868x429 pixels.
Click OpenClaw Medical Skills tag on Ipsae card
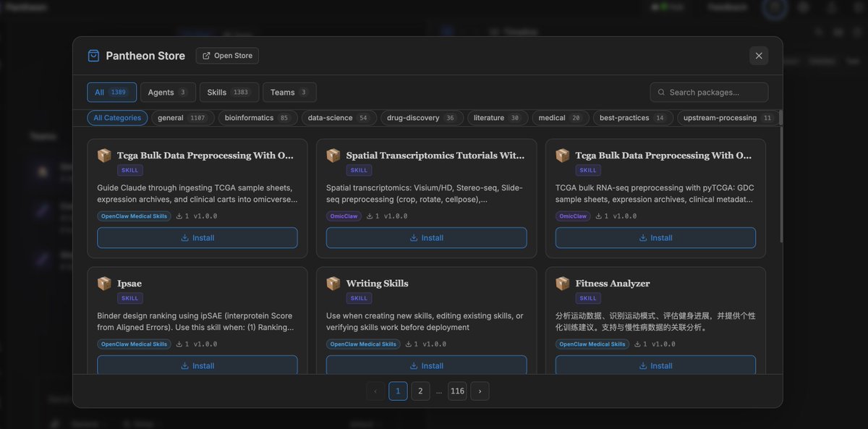(135, 344)
